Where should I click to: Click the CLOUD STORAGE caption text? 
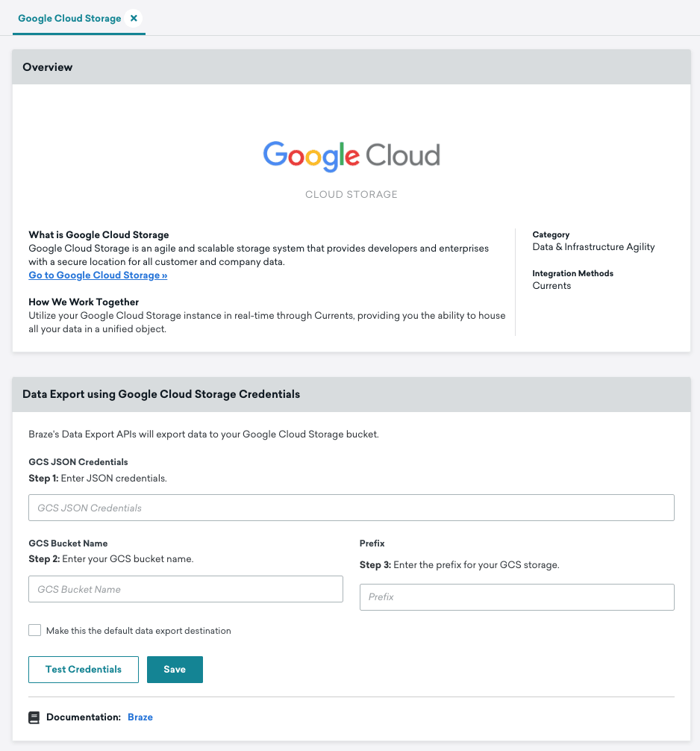(351, 194)
